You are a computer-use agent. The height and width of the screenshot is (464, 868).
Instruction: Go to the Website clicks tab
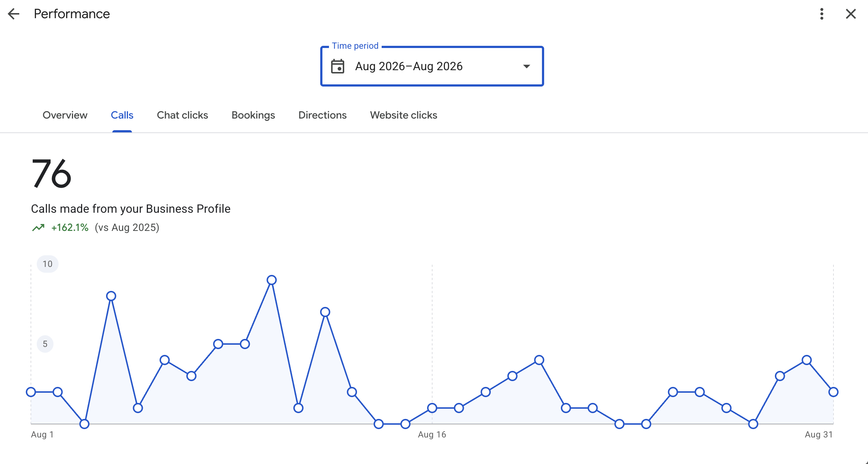tap(403, 115)
